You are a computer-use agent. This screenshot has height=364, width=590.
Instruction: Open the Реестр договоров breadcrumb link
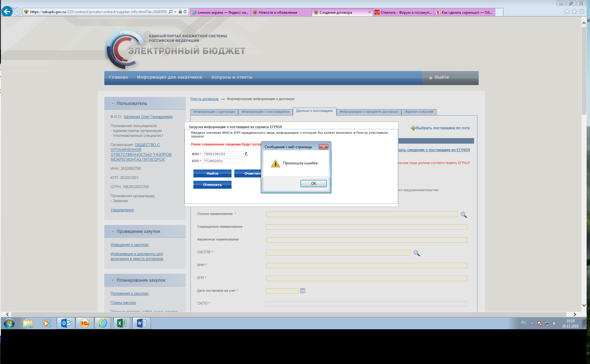pyautogui.click(x=204, y=99)
